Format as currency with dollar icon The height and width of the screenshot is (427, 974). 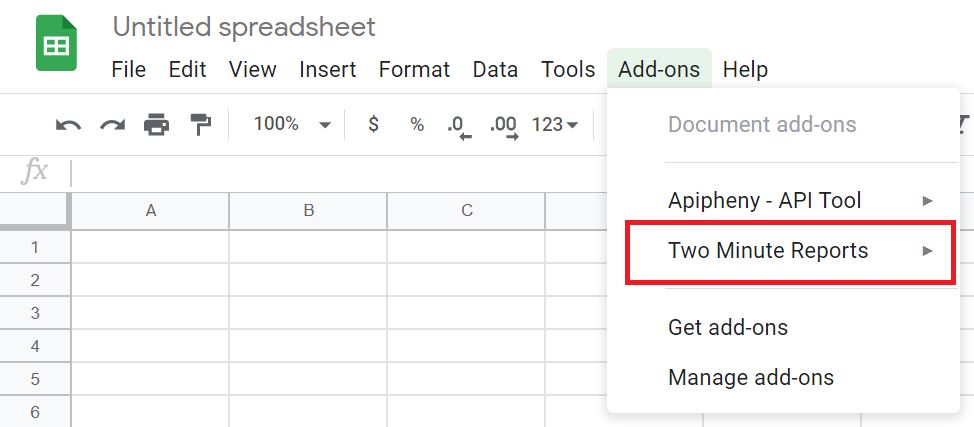pyautogui.click(x=373, y=124)
